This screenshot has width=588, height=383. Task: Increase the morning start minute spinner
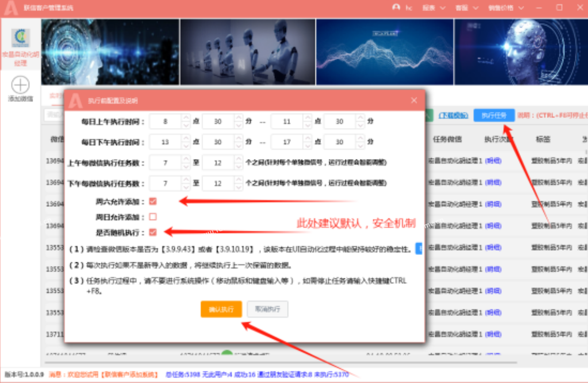(x=239, y=118)
